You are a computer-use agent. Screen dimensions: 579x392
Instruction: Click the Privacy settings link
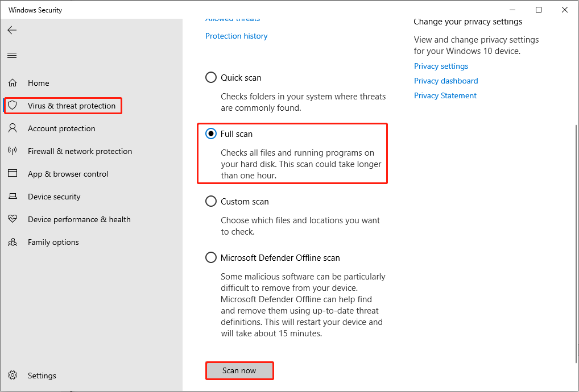click(441, 66)
